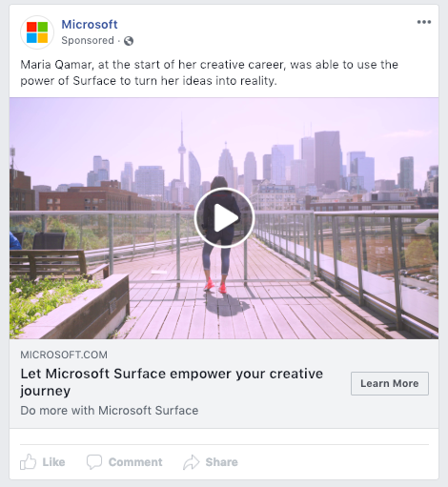The height and width of the screenshot is (487, 448).
Task: Play the Surface video ad
Action: pos(224,218)
